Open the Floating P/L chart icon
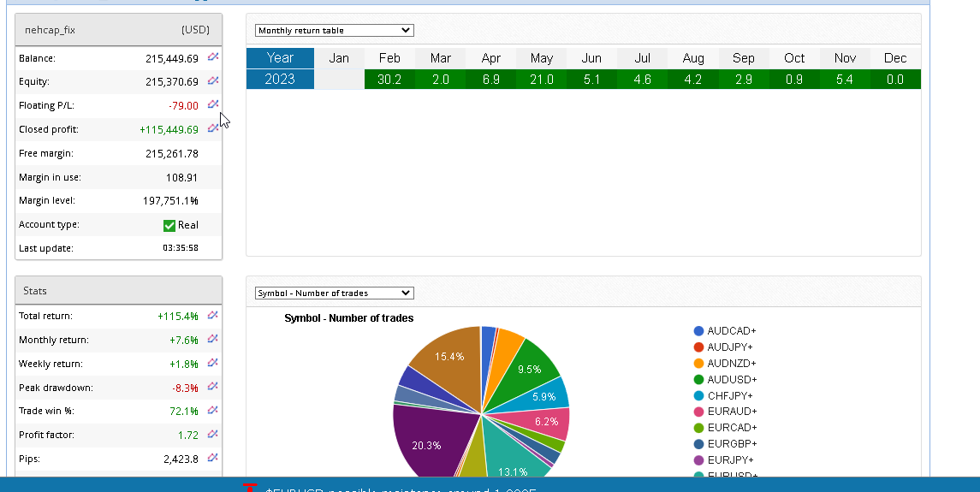Image resolution: width=980 pixels, height=492 pixels. (213, 105)
